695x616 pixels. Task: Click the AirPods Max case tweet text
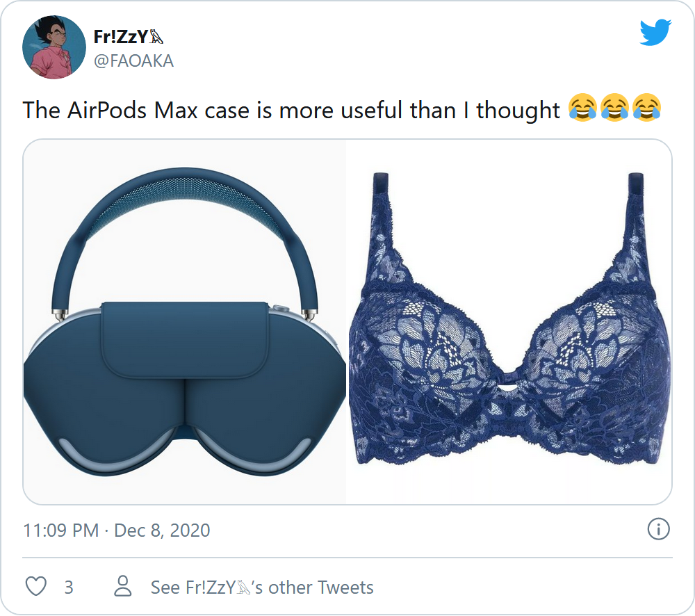pyautogui.click(x=291, y=110)
